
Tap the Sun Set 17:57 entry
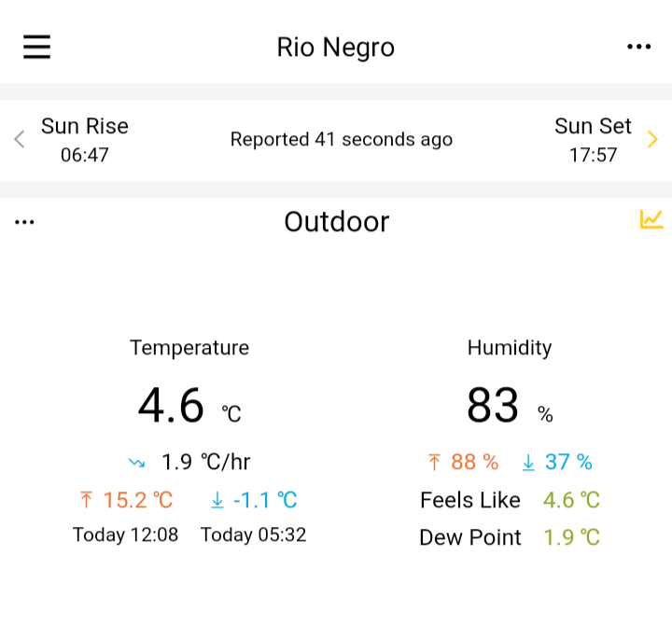[593, 140]
